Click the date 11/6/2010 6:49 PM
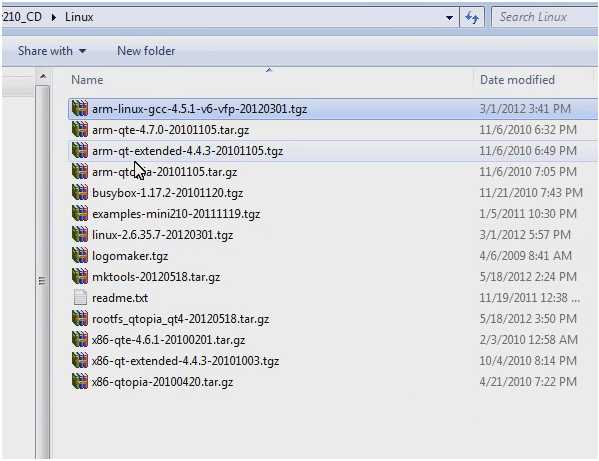The width and height of the screenshot is (599, 461). click(x=528, y=151)
